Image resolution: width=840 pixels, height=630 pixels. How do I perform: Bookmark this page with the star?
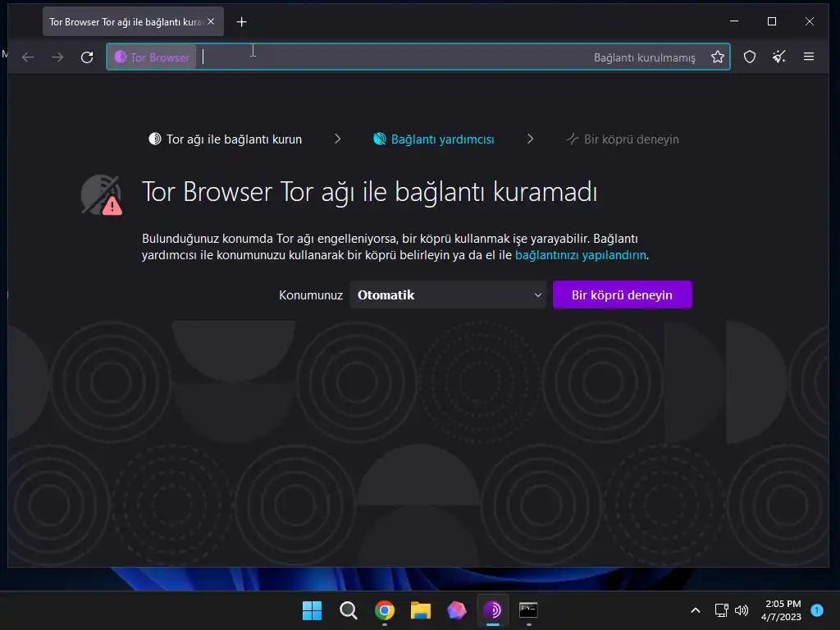(x=717, y=57)
